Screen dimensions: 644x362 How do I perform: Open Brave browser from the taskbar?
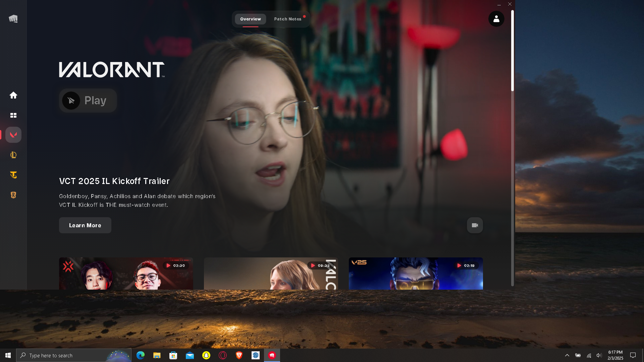pyautogui.click(x=239, y=355)
